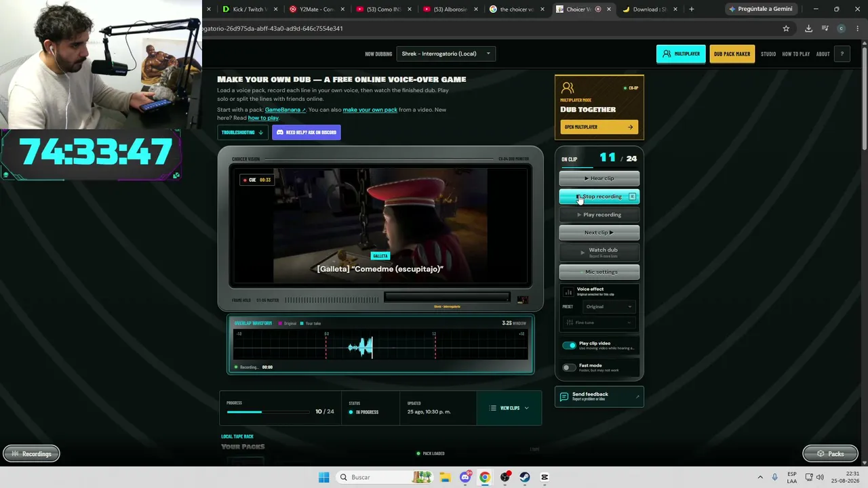
Task: Click the video preview of Lord Farquaad
Action: (x=380, y=226)
